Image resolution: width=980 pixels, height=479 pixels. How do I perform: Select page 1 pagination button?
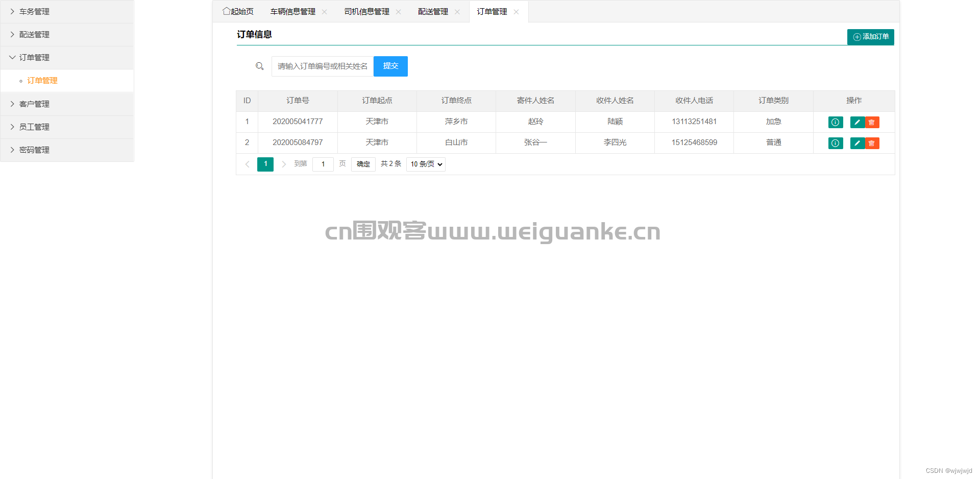(265, 164)
